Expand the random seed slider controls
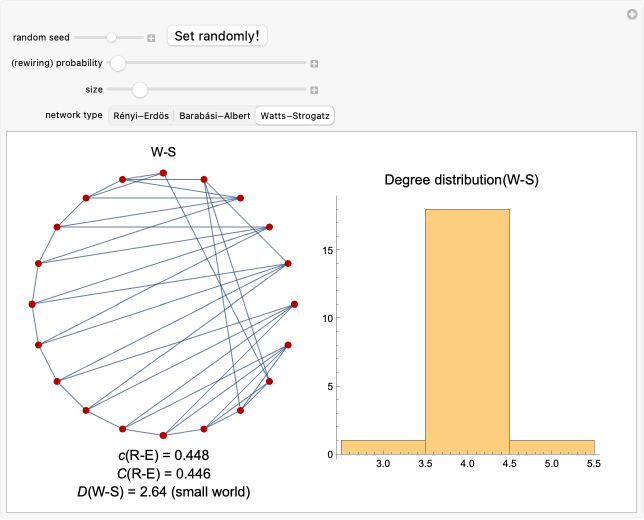 click(151, 37)
